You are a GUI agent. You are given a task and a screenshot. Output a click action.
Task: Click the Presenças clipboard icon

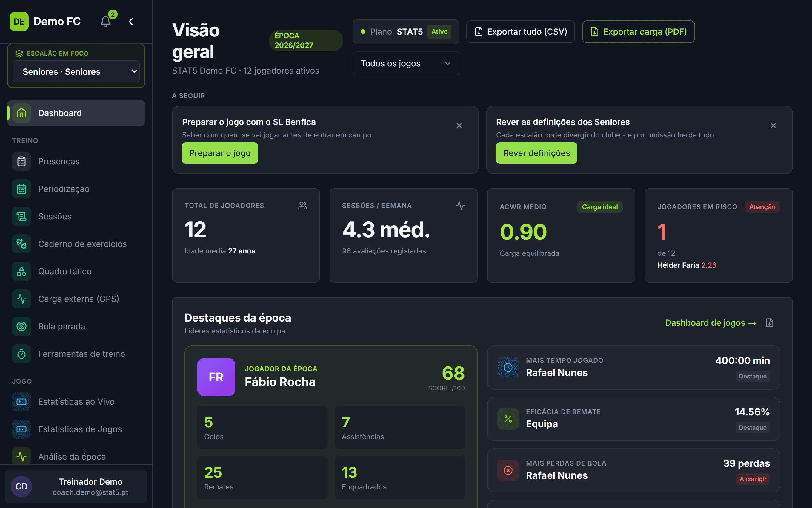21,161
